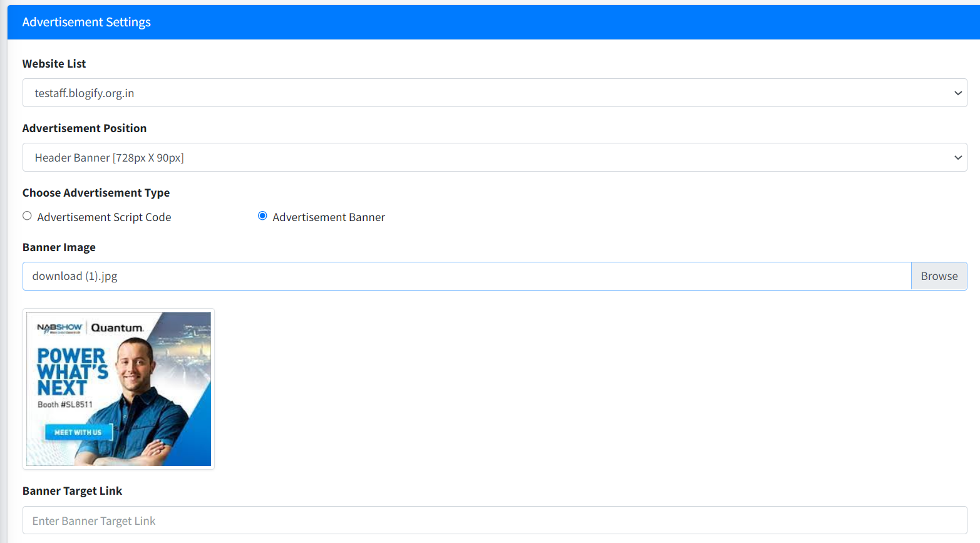
Task: Click the Banner Target Link label
Action: click(72, 491)
